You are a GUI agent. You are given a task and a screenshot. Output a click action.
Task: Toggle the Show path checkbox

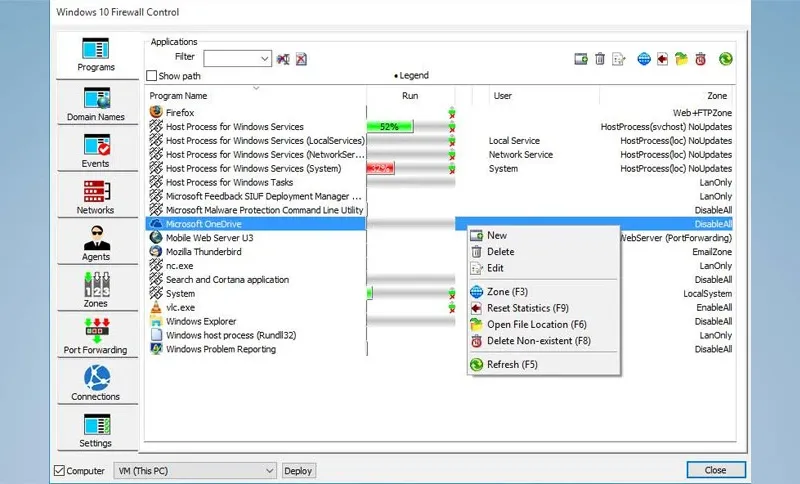152,76
